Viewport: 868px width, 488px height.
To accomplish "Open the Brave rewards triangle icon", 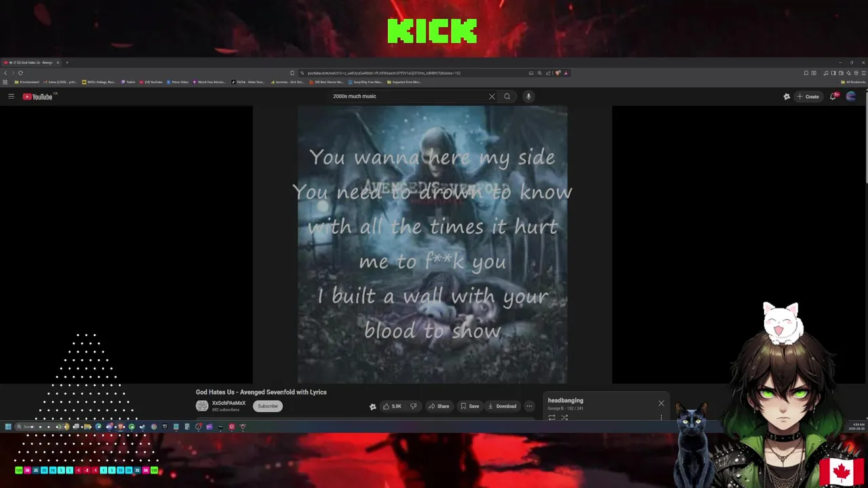I will (566, 73).
